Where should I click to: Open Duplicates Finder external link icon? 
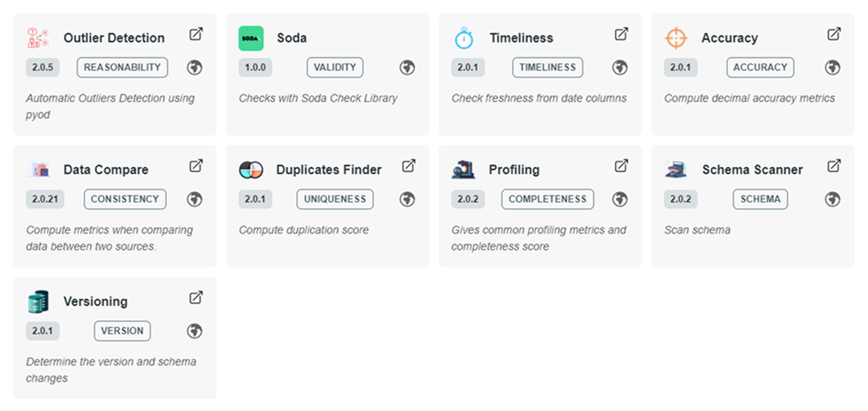(x=409, y=166)
